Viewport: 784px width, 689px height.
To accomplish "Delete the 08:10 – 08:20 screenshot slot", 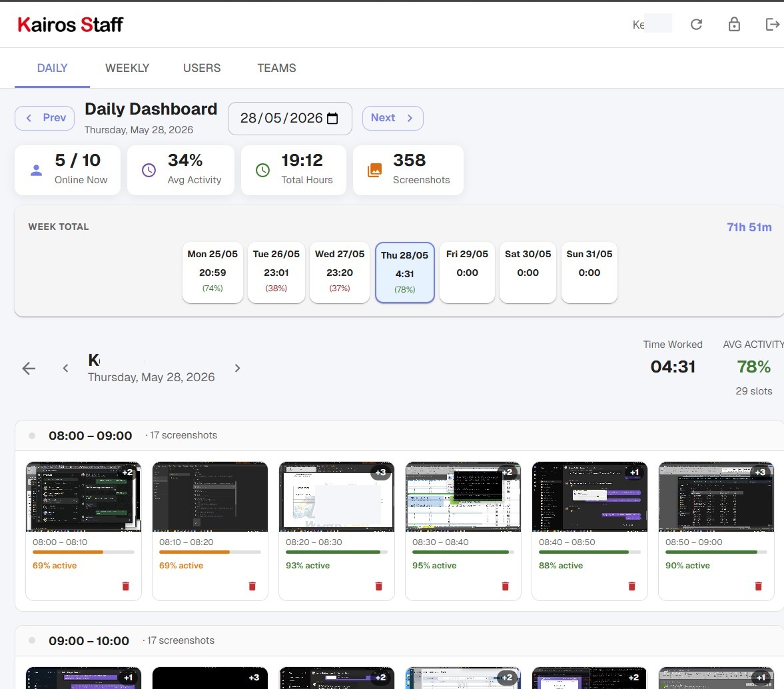I will 252,586.
